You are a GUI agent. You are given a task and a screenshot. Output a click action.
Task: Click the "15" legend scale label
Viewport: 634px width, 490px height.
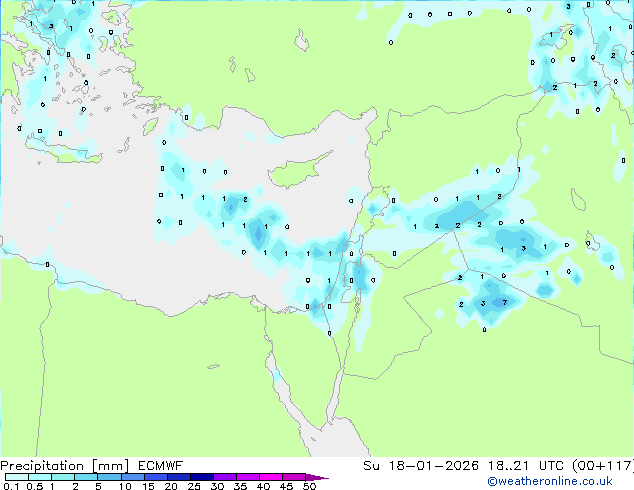148,486
